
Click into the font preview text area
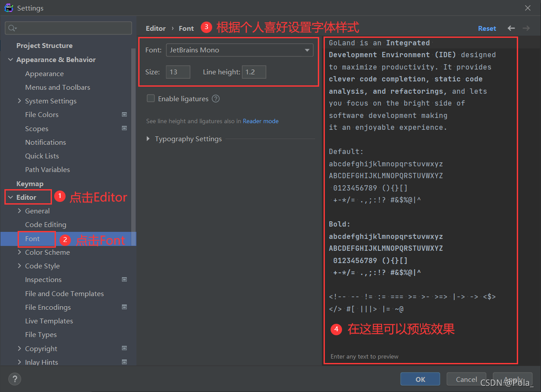pos(420,200)
